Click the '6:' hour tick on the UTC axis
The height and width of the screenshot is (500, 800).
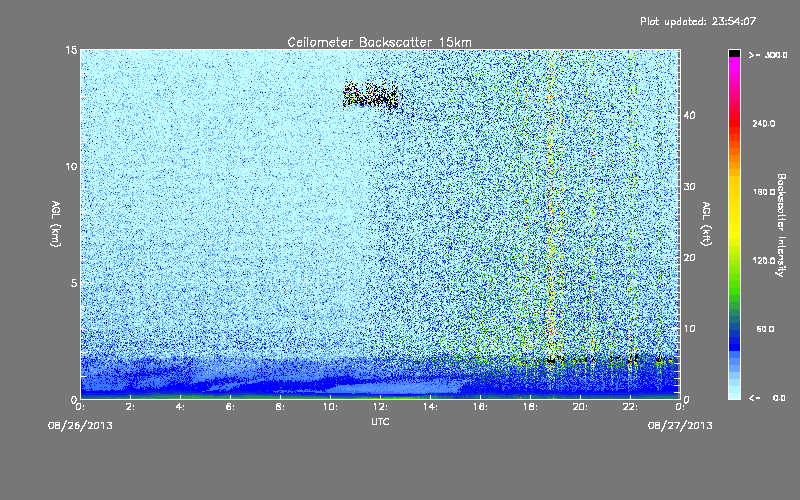(x=231, y=407)
